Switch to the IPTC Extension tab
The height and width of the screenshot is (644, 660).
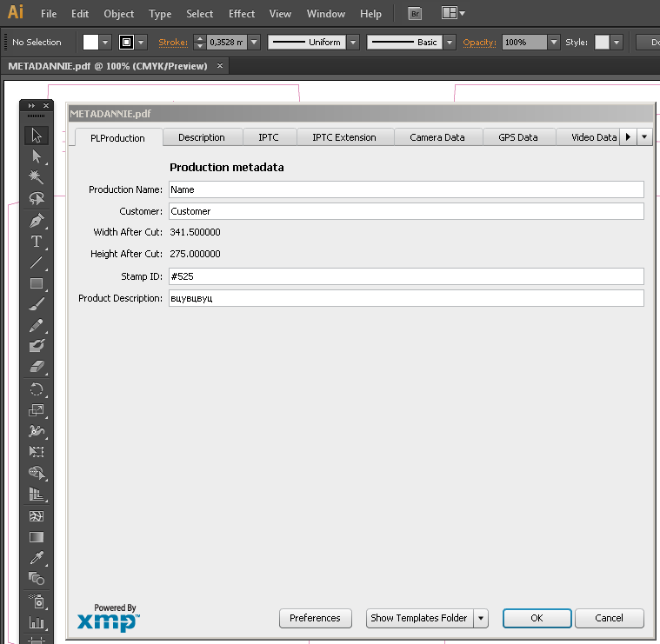(344, 137)
